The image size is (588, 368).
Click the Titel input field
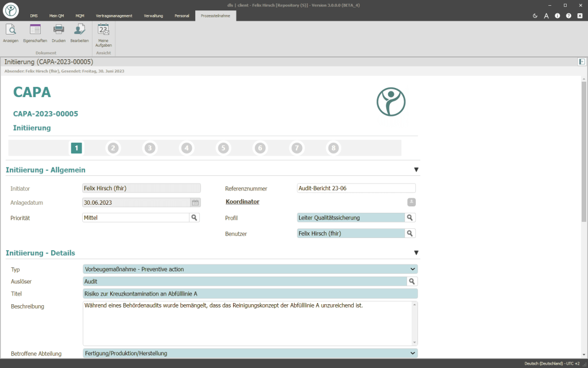pyautogui.click(x=250, y=294)
